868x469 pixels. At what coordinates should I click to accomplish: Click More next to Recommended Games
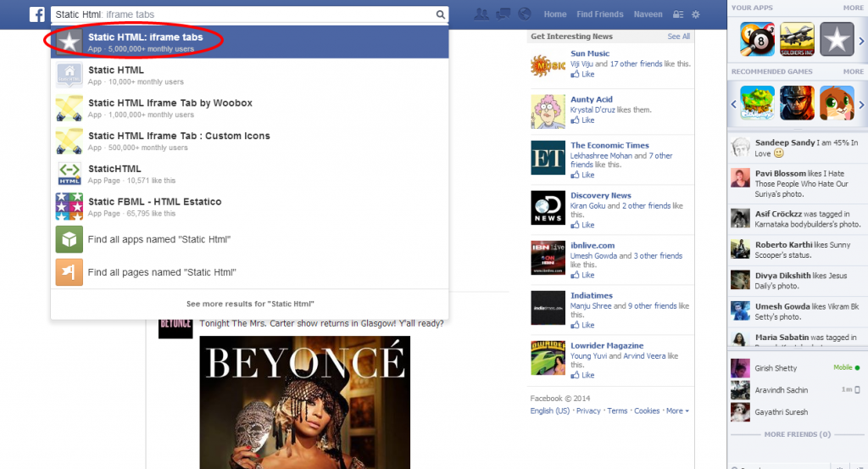853,71
